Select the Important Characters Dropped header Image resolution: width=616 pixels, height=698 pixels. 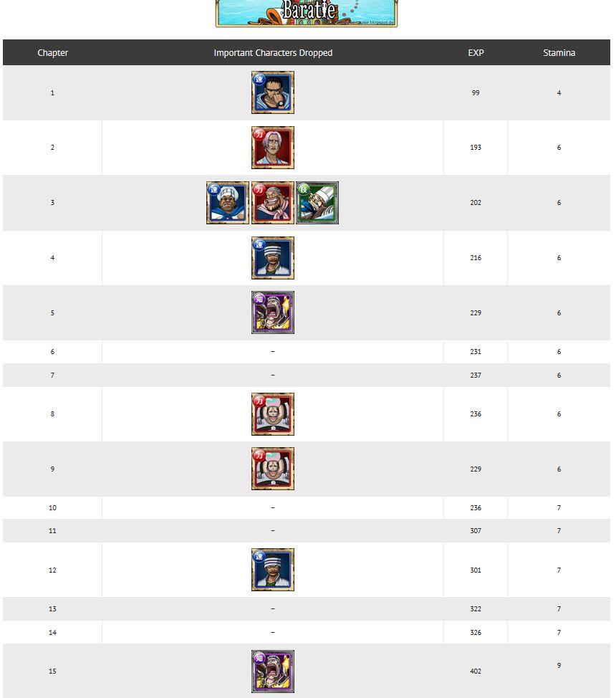273,53
